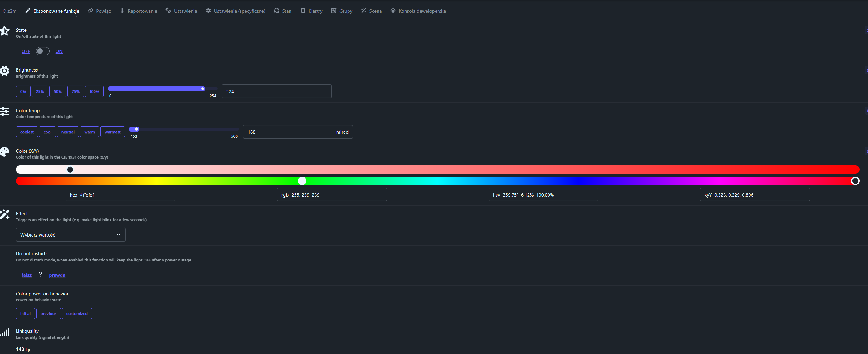Toggle the light State switch
The image size is (868, 354).
[x=42, y=51]
